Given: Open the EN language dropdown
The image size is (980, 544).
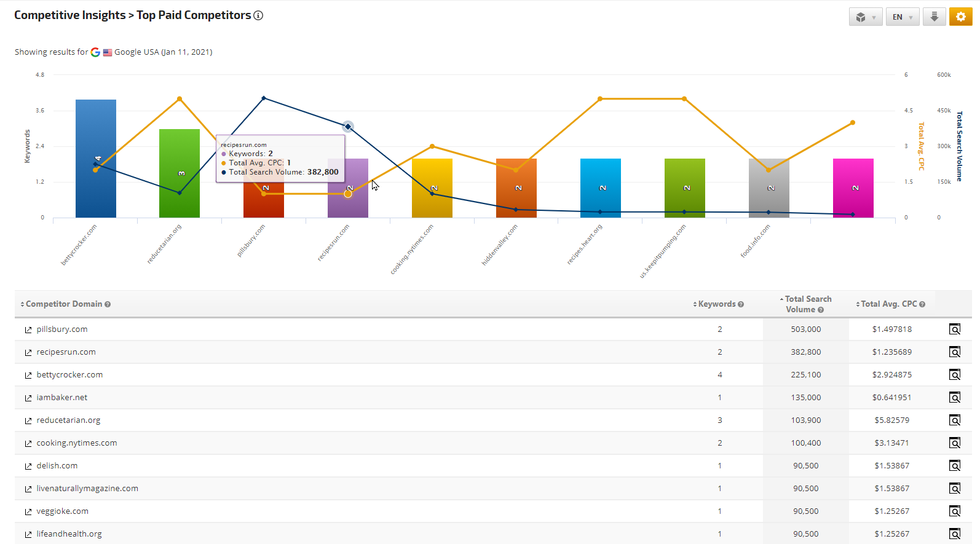Looking at the screenshot, I should (902, 17).
